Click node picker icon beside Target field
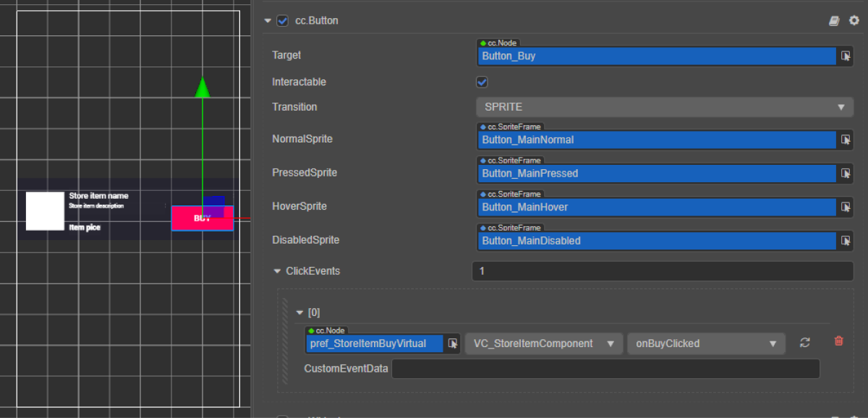 point(846,56)
